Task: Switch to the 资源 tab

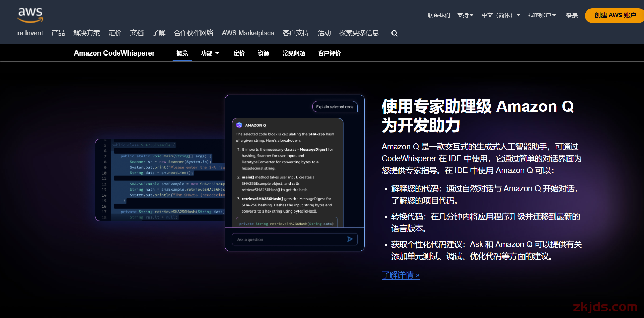Action: tap(264, 53)
